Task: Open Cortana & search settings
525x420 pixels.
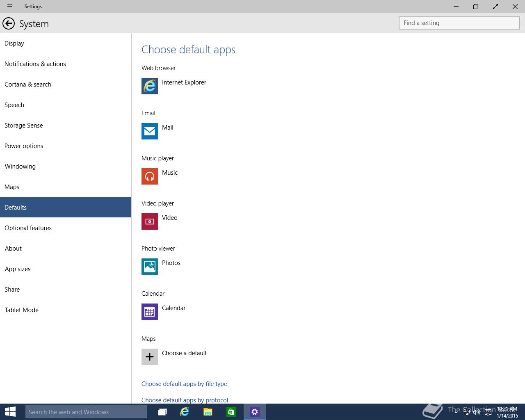Action: click(x=66, y=84)
